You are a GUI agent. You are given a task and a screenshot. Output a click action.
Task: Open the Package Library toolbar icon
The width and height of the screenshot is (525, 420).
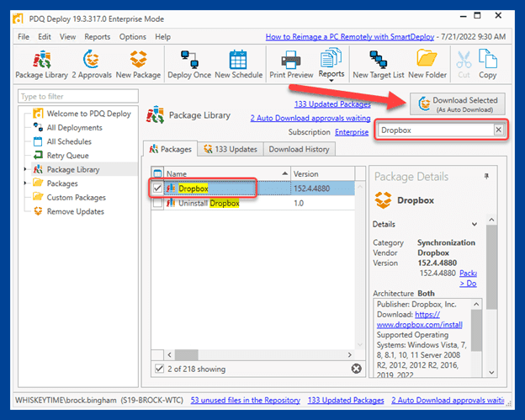pyautogui.click(x=41, y=65)
